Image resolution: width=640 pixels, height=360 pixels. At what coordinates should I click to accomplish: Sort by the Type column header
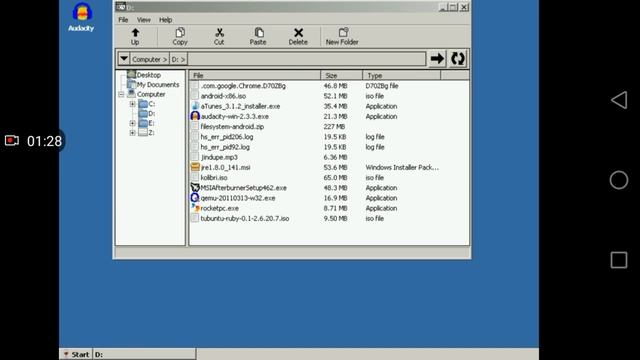(402, 76)
